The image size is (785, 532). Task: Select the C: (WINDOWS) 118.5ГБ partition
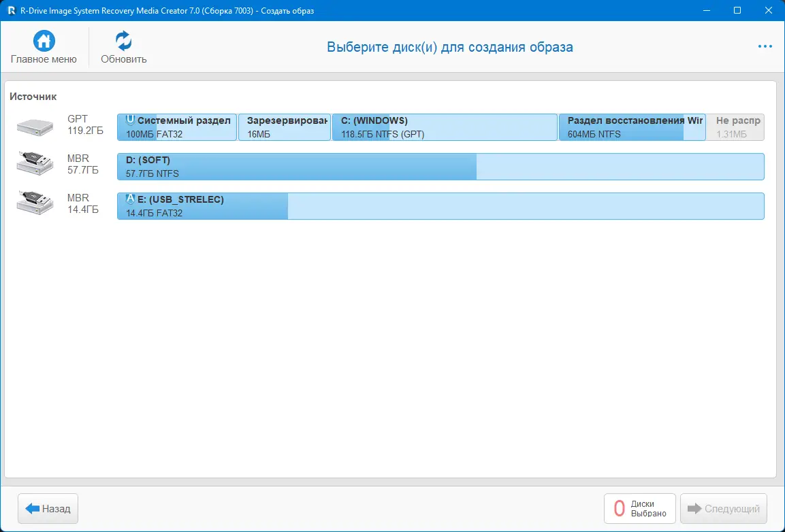pos(445,127)
